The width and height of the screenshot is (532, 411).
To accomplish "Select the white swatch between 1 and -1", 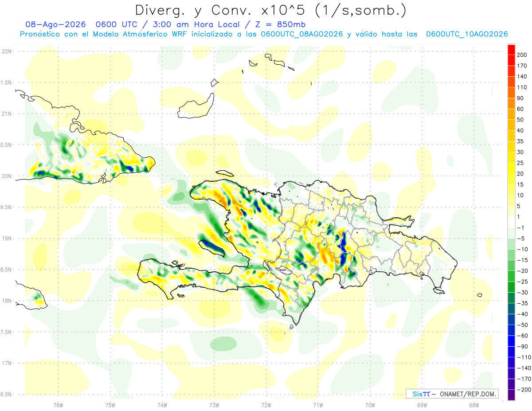I will click(511, 222).
